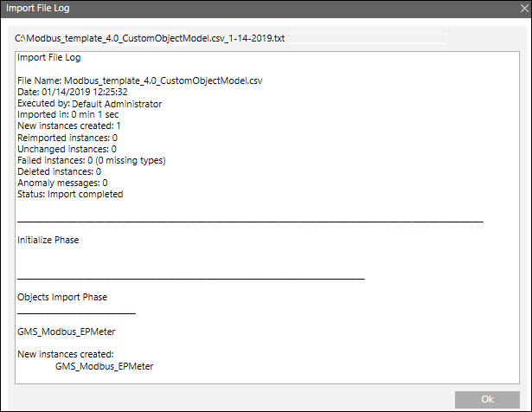The image size is (532, 412).
Task: Select the Date 01/14/2019 line
Action: click(x=73, y=93)
